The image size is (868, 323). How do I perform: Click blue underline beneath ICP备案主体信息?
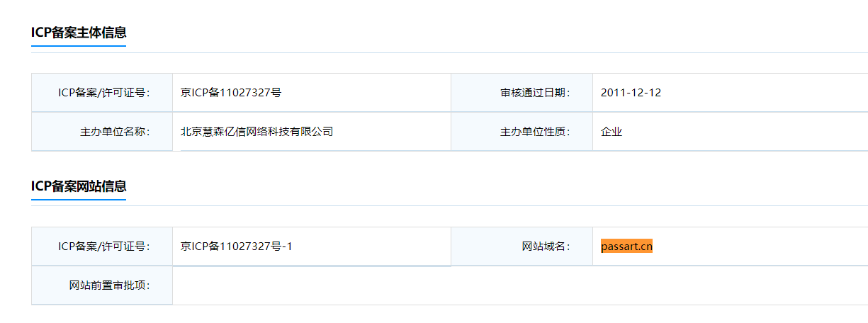coord(79,46)
